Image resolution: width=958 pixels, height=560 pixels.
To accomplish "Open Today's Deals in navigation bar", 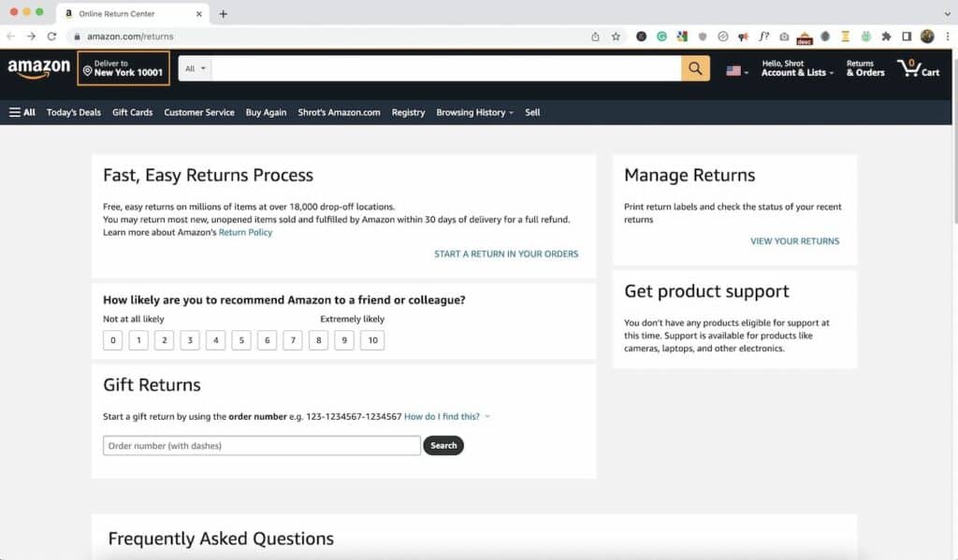I will pyautogui.click(x=73, y=112).
